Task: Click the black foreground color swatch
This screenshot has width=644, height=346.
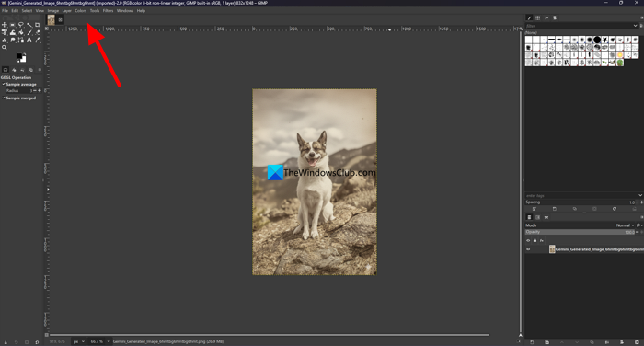Action: point(19,55)
